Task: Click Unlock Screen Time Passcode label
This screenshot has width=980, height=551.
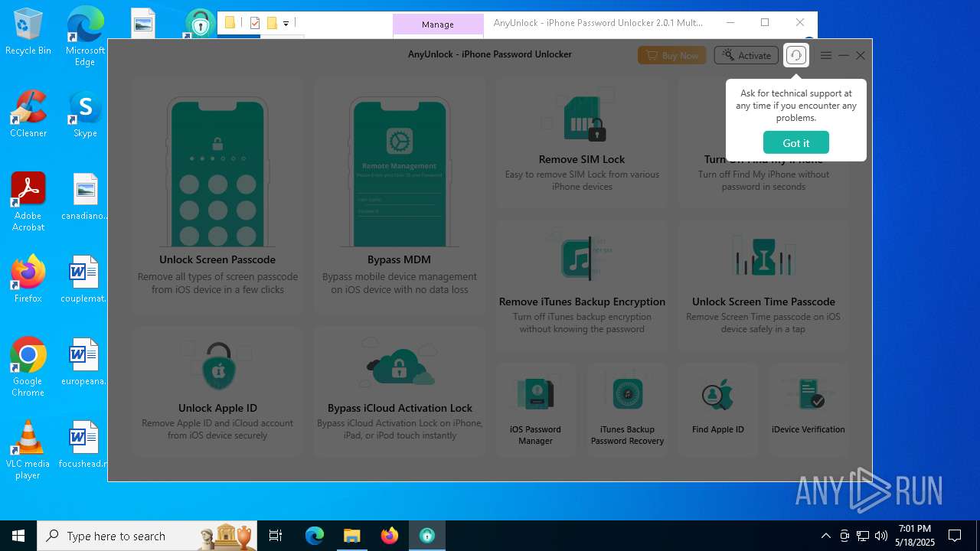Action: [x=763, y=302]
